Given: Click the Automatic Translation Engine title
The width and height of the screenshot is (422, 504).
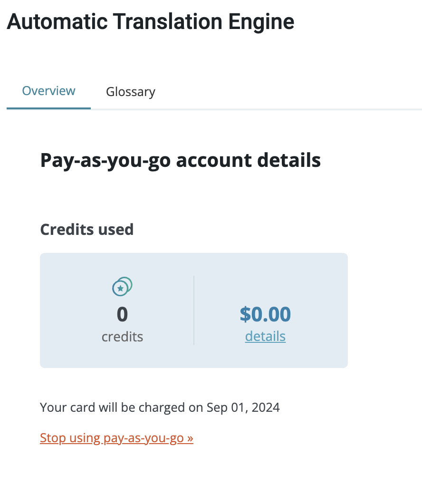Looking at the screenshot, I should [x=150, y=22].
